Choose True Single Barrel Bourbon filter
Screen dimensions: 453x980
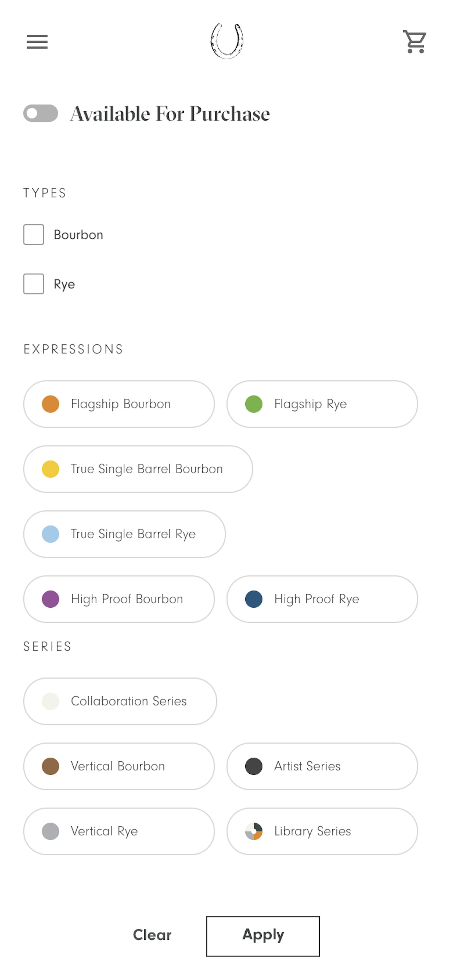[138, 469]
